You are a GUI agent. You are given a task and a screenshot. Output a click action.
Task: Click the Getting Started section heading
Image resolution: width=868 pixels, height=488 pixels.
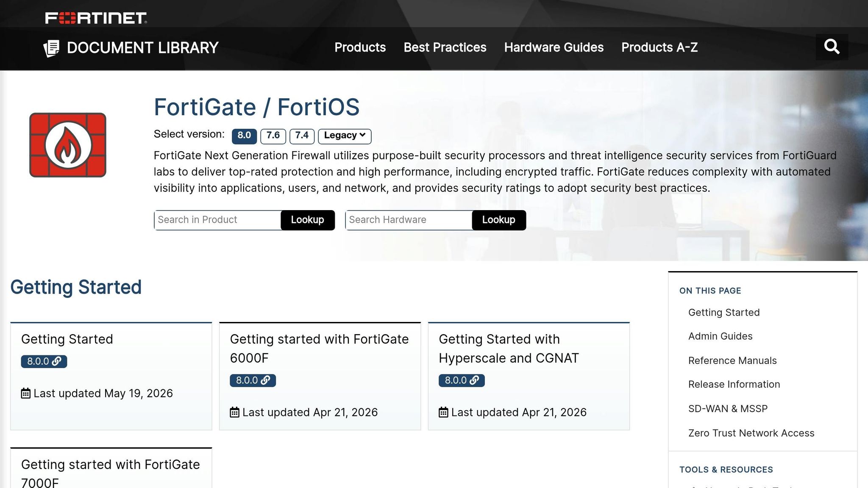[76, 287]
